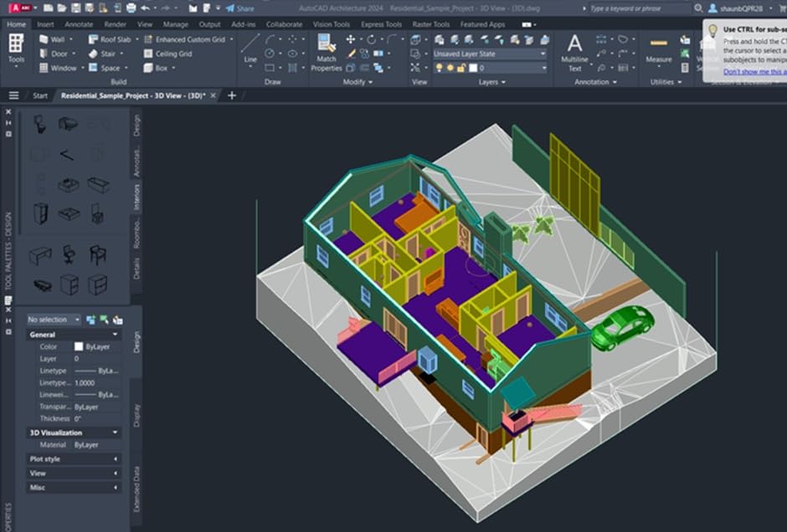This screenshot has width=787, height=532.
Task: Click the Start tab button
Action: (x=40, y=95)
